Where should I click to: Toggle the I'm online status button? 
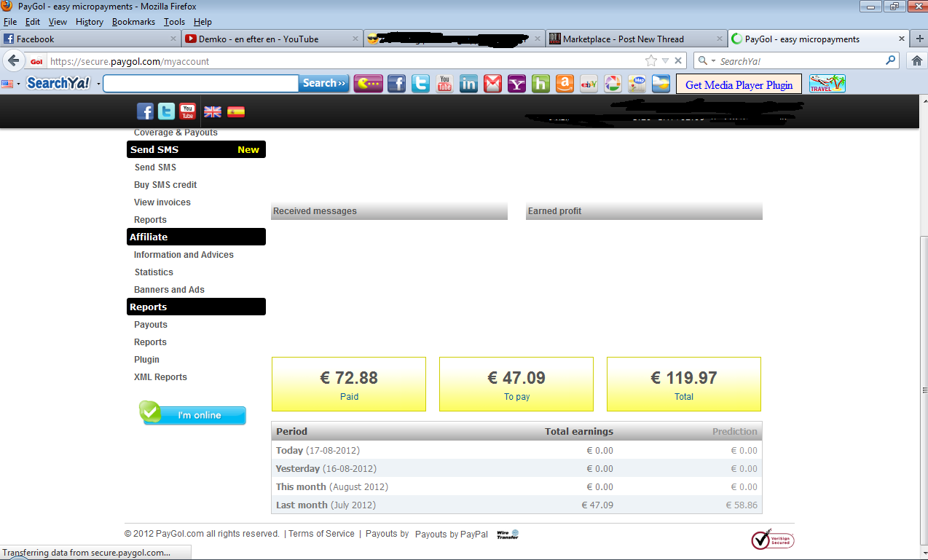[193, 414]
